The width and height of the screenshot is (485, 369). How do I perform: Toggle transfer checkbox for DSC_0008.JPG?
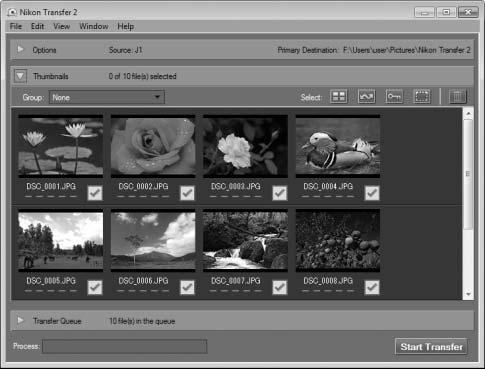[372, 287]
